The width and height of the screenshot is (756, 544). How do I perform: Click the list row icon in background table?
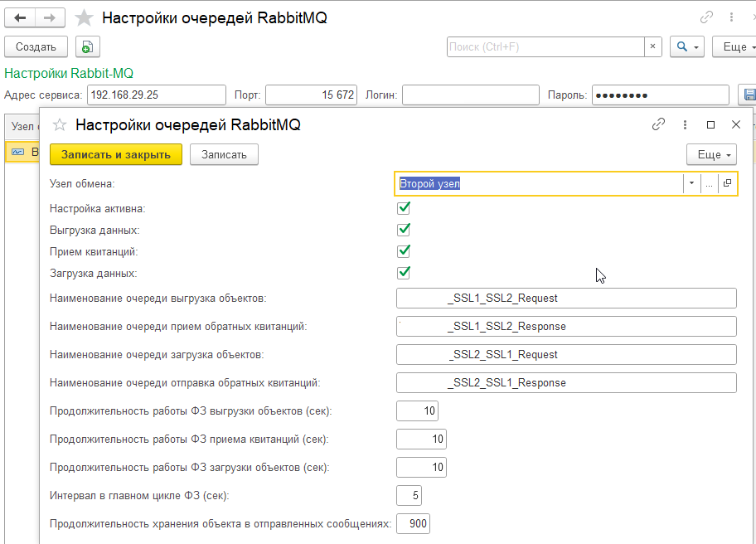[x=18, y=152]
